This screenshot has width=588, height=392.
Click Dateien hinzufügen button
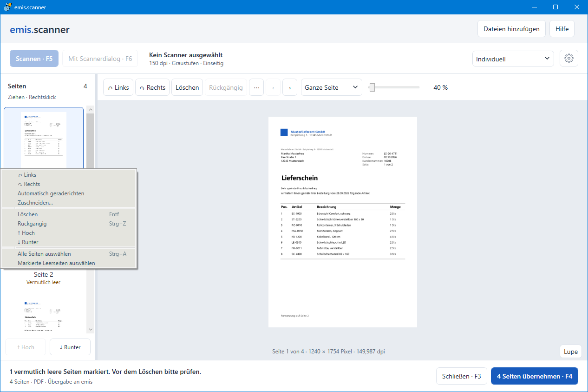pyautogui.click(x=511, y=29)
